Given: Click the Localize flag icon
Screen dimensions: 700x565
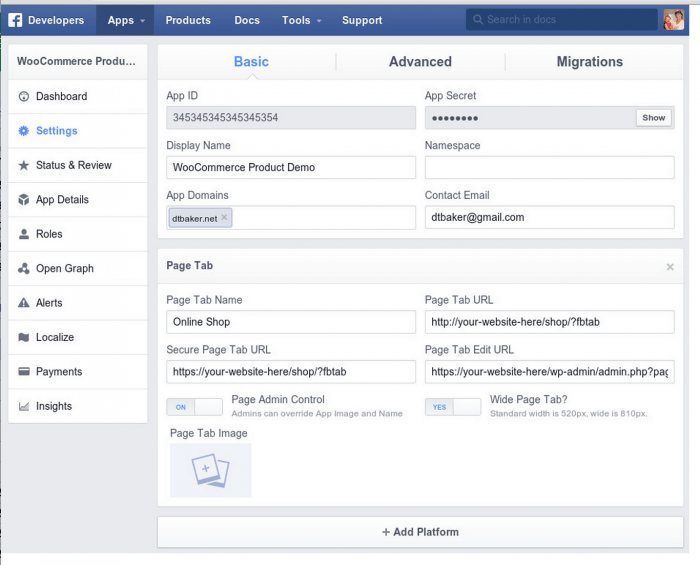Looking at the screenshot, I should pyautogui.click(x=24, y=337).
